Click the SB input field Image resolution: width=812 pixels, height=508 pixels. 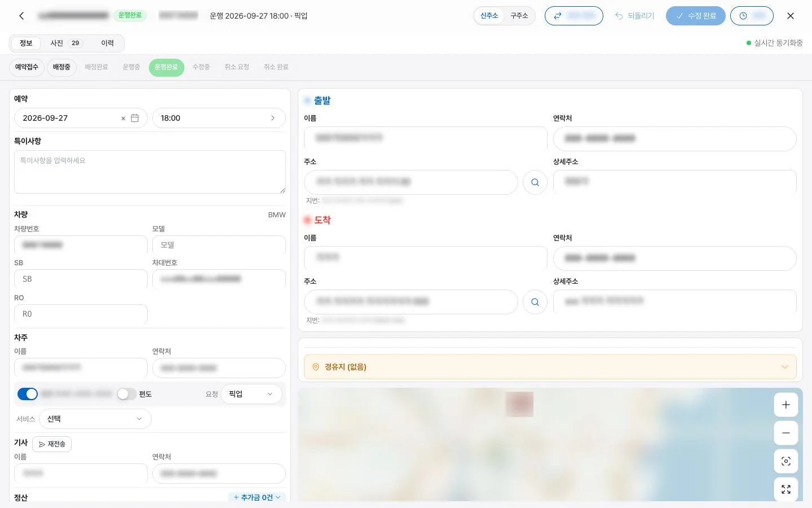(81, 279)
